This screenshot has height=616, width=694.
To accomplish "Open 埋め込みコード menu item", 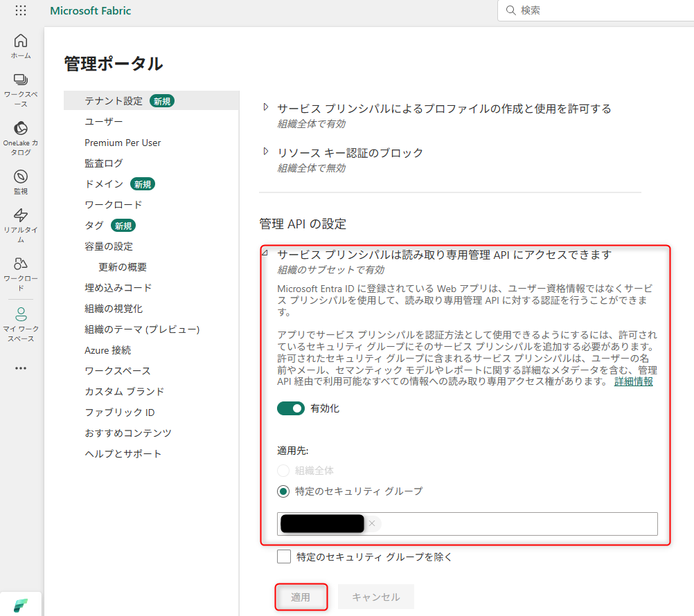I will point(118,288).
